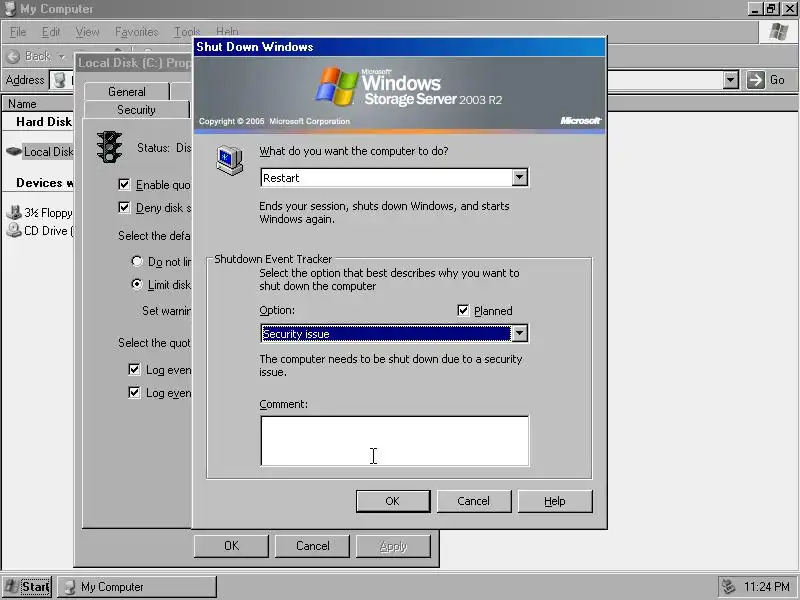Click the Windows flag throbber in My Computer
The image size is (800, 600).
[x=778, y=32]
